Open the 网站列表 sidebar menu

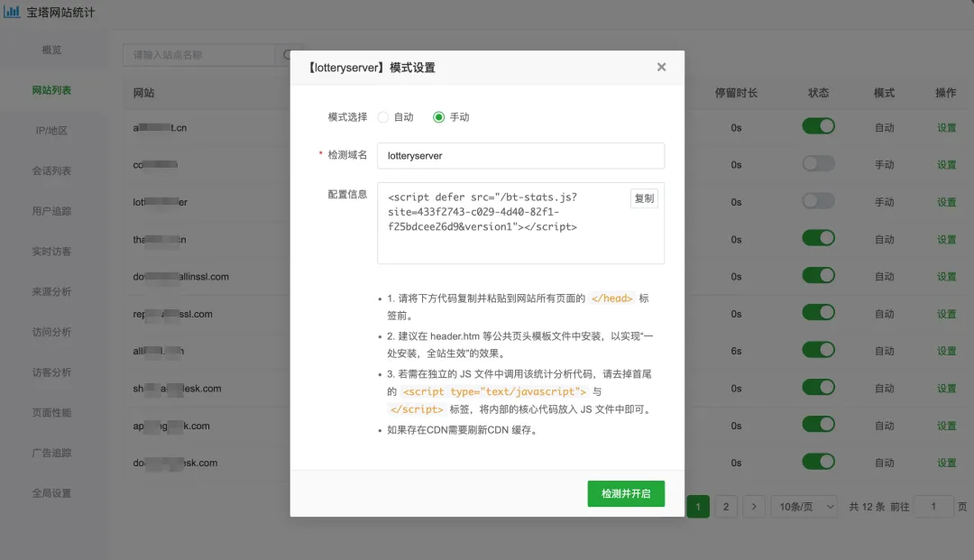(51, 90)
